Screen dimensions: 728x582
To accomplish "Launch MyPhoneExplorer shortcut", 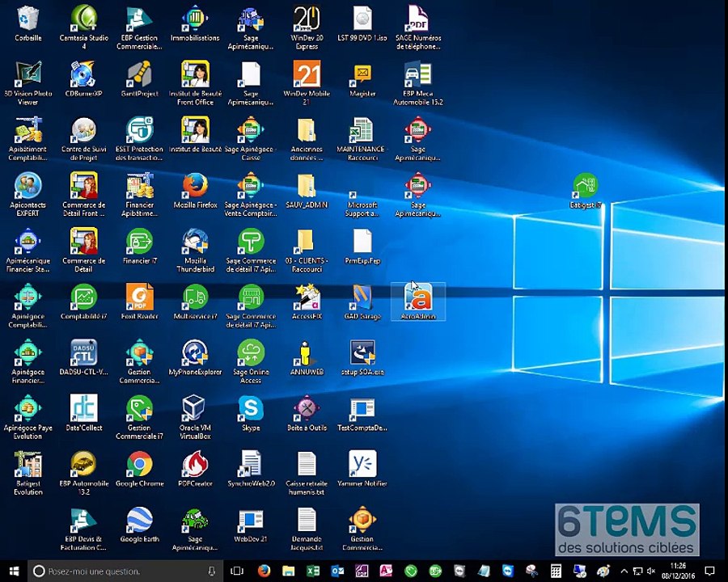I will [x=195, y=357].
